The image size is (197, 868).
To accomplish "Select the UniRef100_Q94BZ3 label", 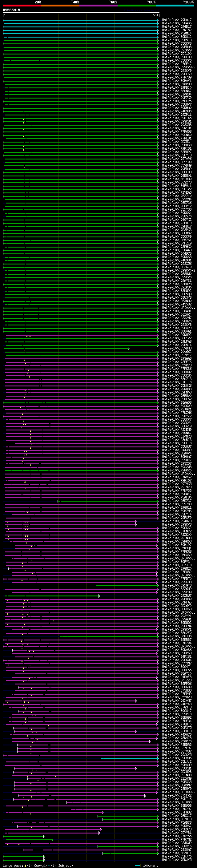I will click(x=176, y=521).
